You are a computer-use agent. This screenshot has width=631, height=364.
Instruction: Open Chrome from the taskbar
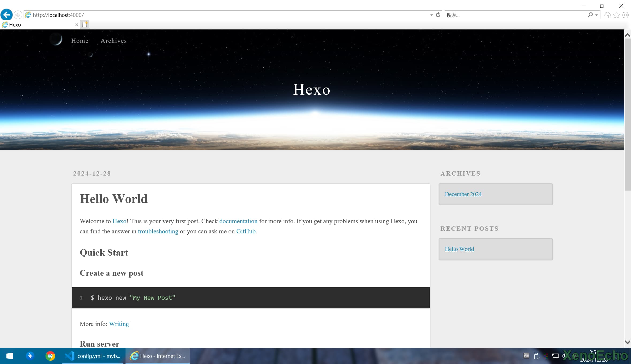pos(50,356)
